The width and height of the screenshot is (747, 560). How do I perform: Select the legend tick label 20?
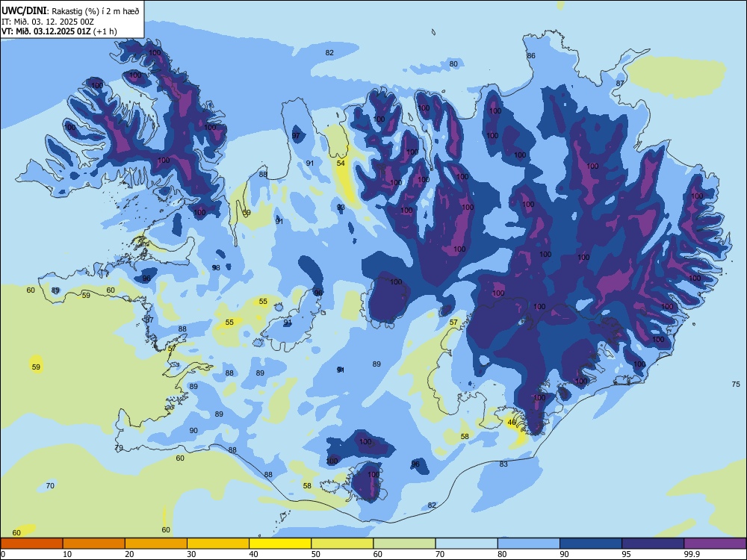129,554
